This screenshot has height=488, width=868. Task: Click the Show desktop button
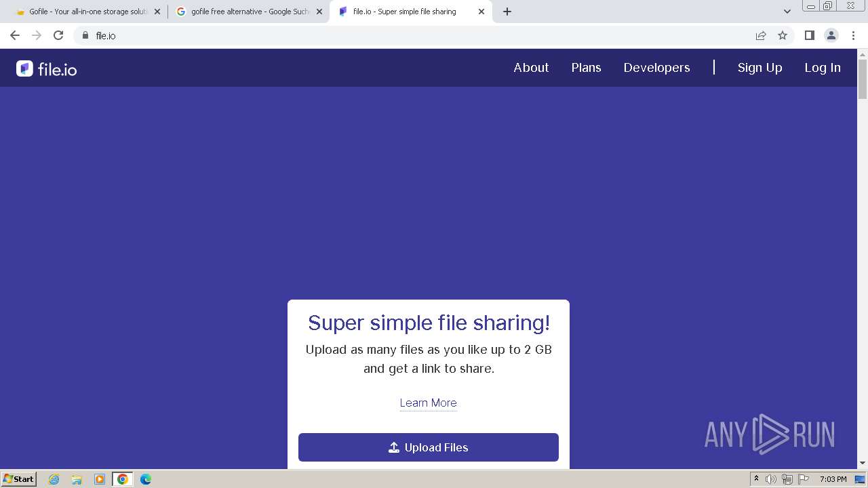click(861, 479)
